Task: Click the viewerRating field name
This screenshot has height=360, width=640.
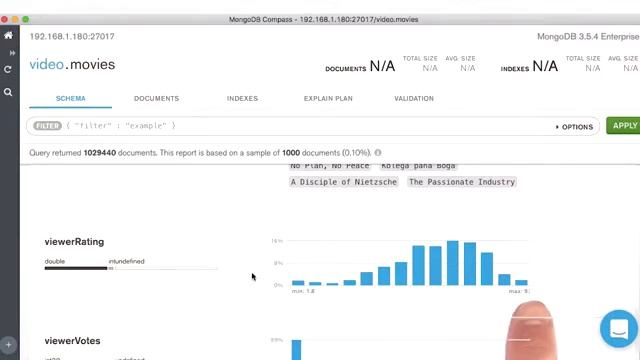Action: coord(74,242)
